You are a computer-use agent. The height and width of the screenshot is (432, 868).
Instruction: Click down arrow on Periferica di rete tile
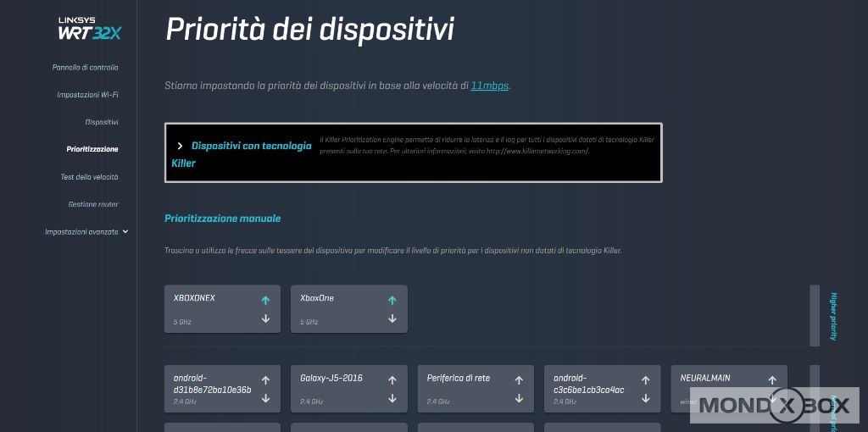coord(519,398)
